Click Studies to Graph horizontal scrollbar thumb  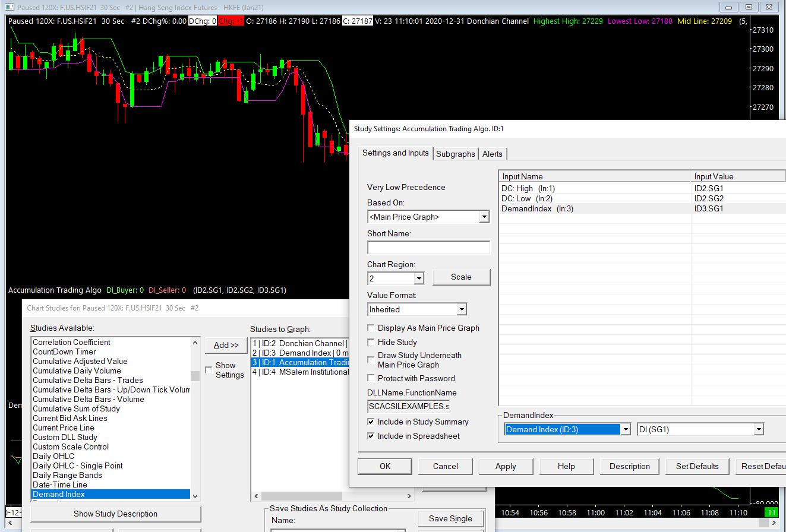click(x=302, y=496)
